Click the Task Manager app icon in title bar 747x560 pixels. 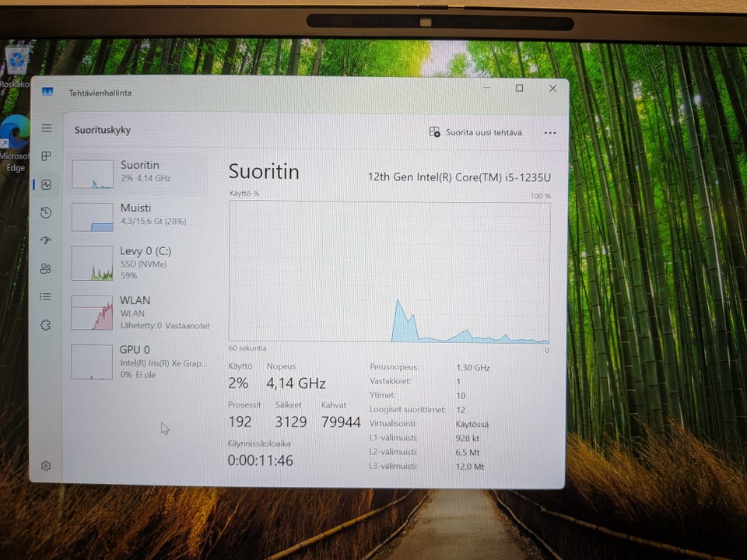pos(47,92)
